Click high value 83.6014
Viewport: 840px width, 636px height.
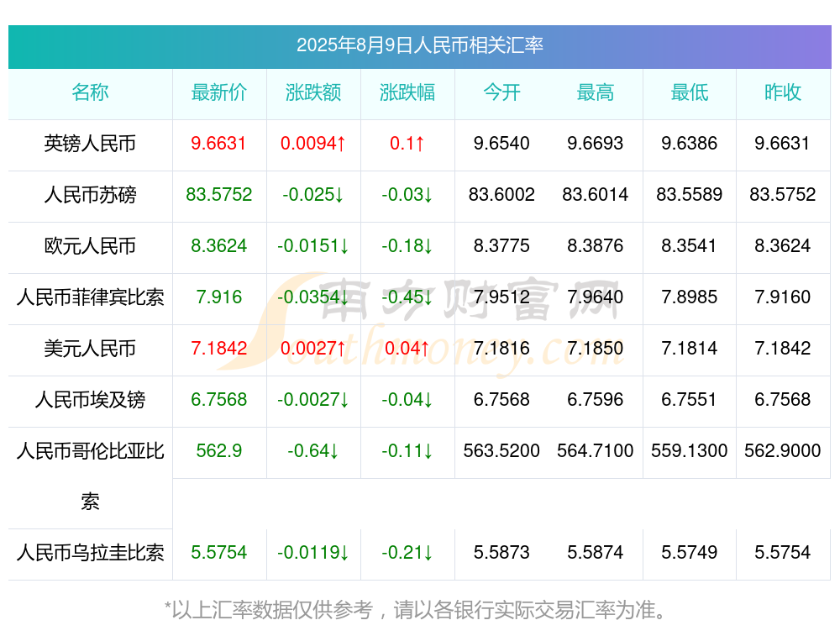596,195
